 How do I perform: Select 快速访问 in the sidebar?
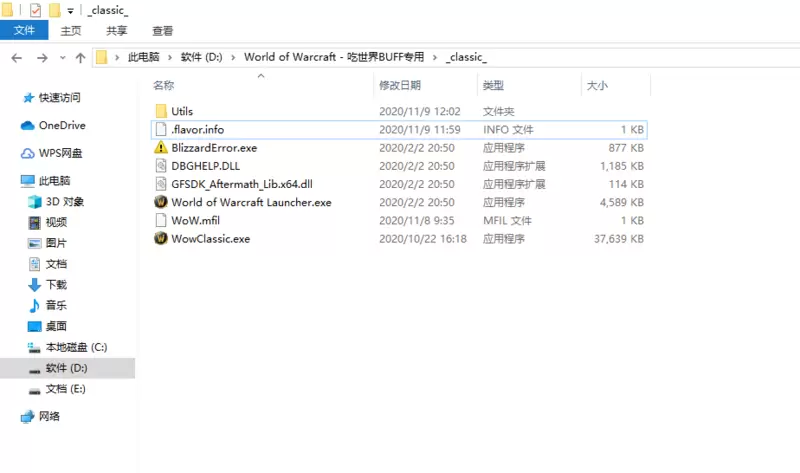tap(59, 97)
